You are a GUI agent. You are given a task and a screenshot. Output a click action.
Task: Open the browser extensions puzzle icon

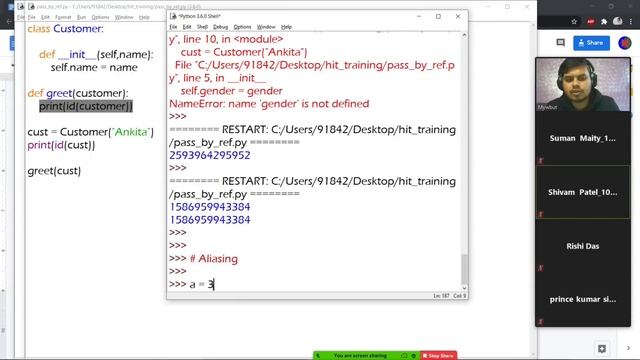click(604, 22)
